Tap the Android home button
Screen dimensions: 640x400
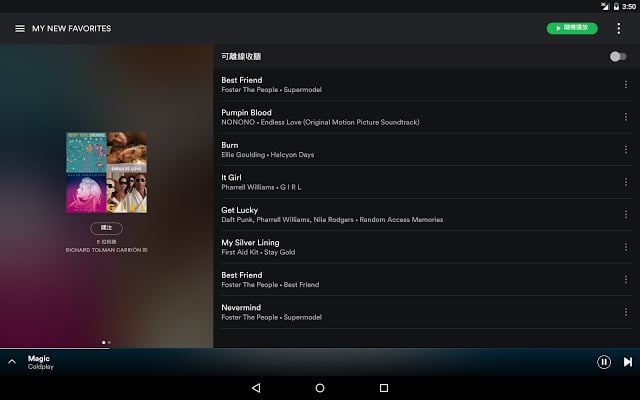[x=320, y=388]
